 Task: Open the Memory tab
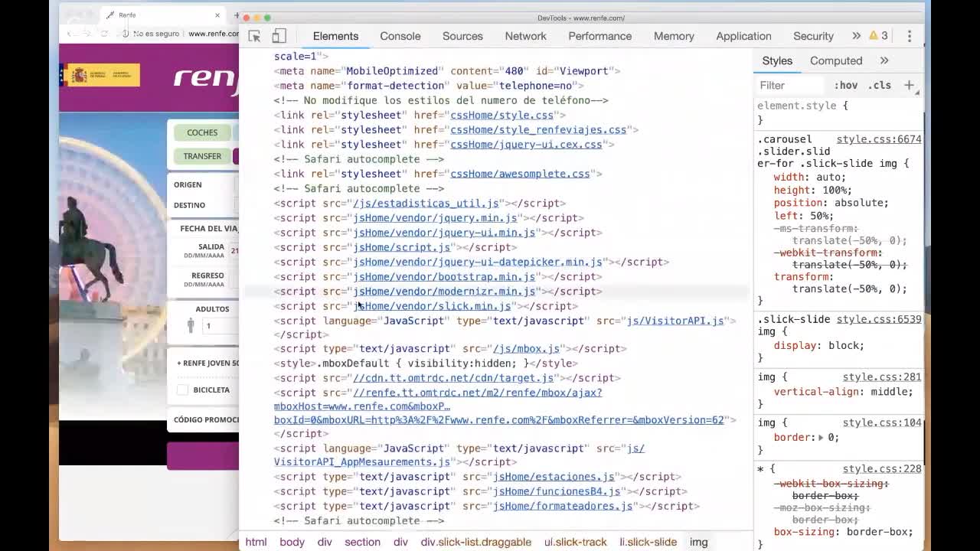[x=674, y=36]
